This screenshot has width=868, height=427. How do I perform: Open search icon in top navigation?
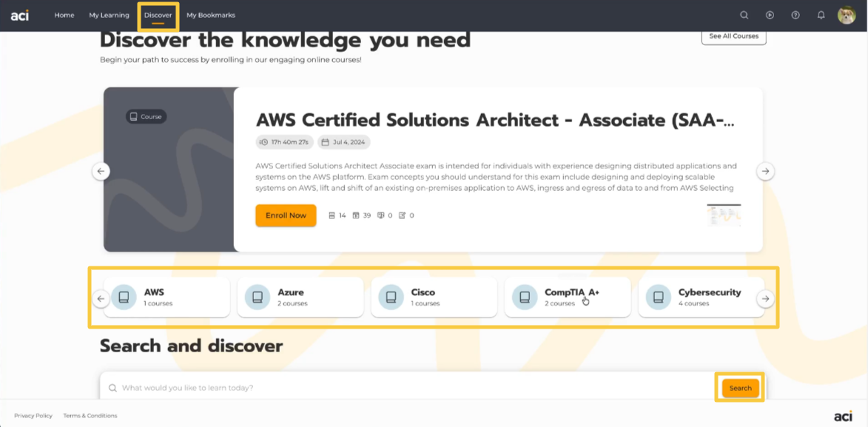tap(744, 15)
